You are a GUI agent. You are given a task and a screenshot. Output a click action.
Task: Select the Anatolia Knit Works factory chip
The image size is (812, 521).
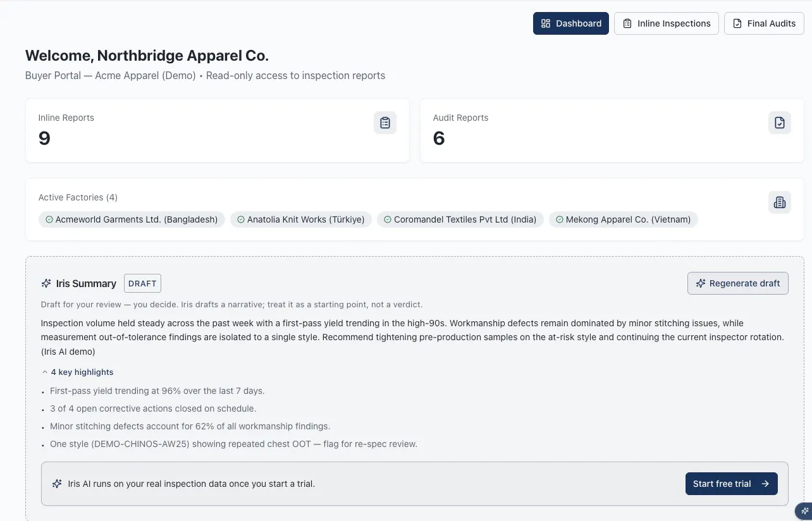(301, 219)
